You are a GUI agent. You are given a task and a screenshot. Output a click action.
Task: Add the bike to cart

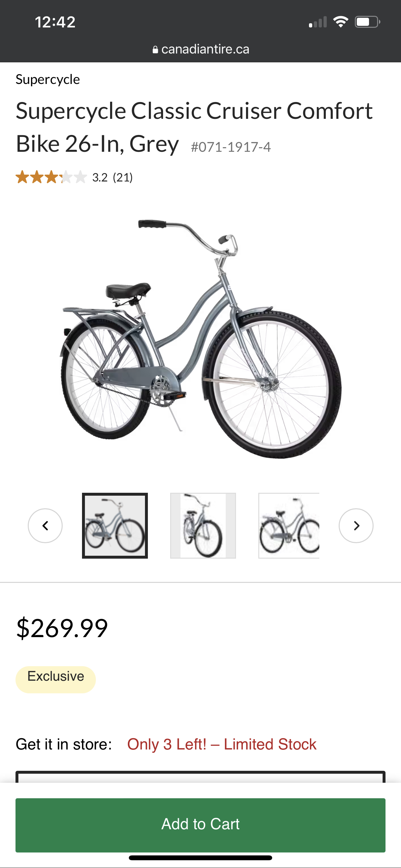pyautogui.click(x=200, y=825)
